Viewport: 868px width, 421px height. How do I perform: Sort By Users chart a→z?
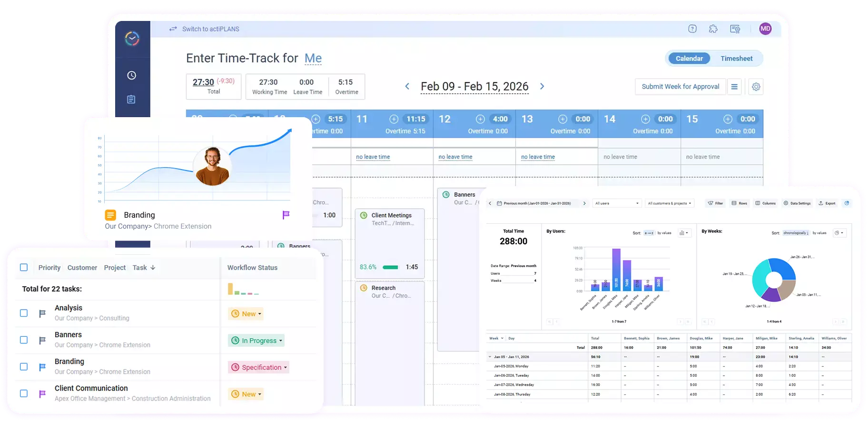pos(649,233)
